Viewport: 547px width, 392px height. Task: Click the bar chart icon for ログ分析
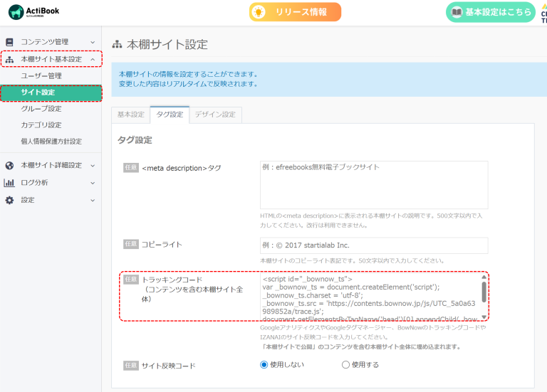click(9, 183)
